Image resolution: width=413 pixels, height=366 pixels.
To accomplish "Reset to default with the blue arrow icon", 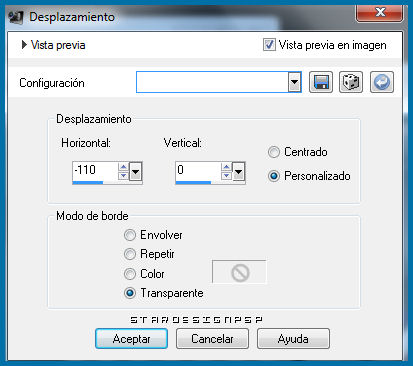I will 382,82.
